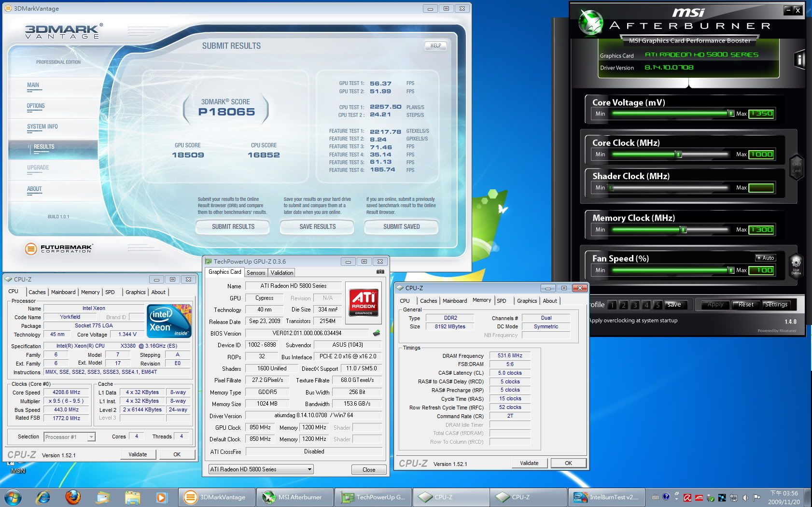This screenshot has height=507, width=812.
Task: Click the network connection tray icon
Action: [734, 497]
